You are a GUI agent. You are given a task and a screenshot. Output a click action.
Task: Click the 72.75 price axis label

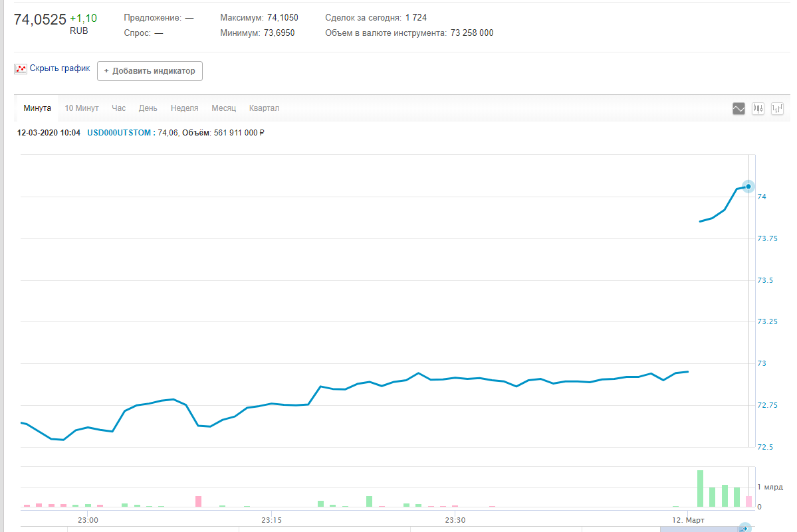click(x=768, y=405)
